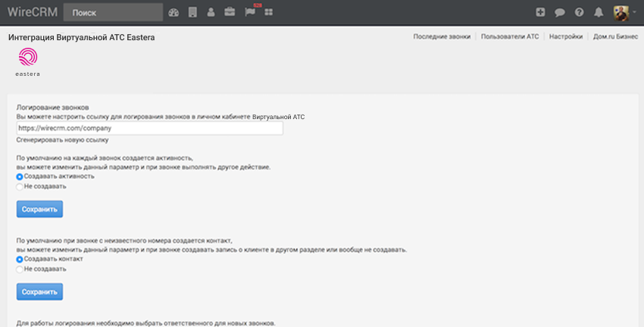Click the call logging URL input field

click(x=149, y=129)
